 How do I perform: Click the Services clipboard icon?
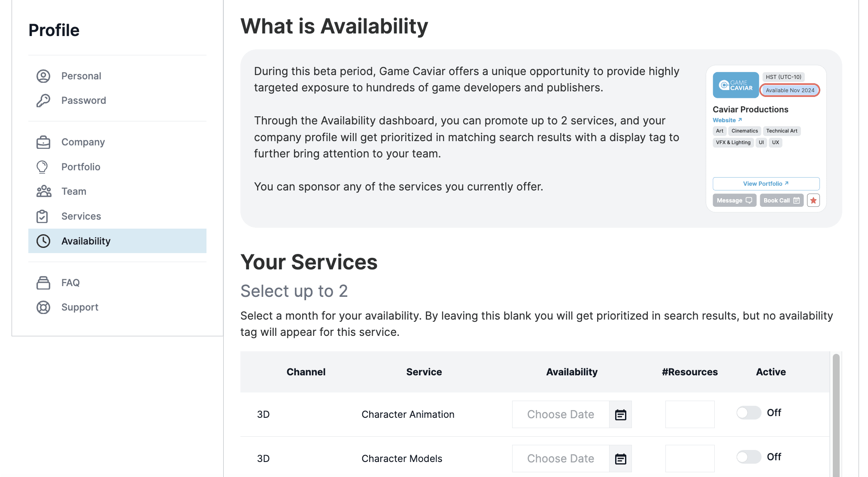(42, 216)
